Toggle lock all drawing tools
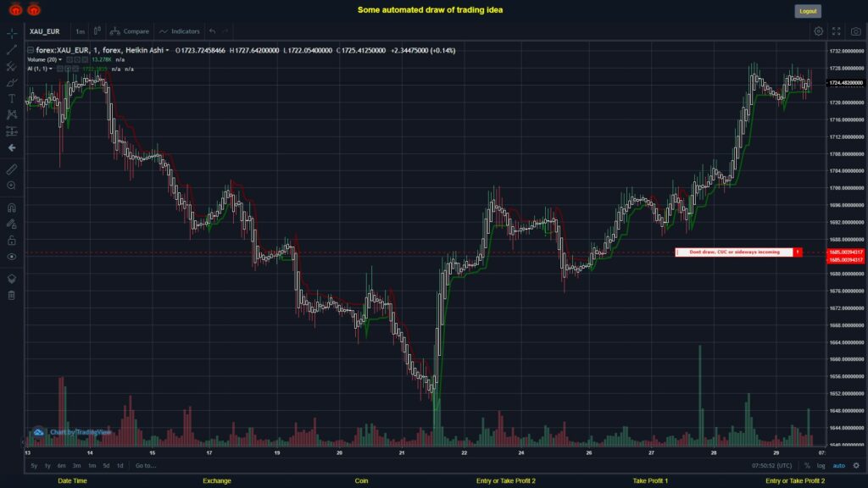The image size is (868, 488). tap(12, 240)
